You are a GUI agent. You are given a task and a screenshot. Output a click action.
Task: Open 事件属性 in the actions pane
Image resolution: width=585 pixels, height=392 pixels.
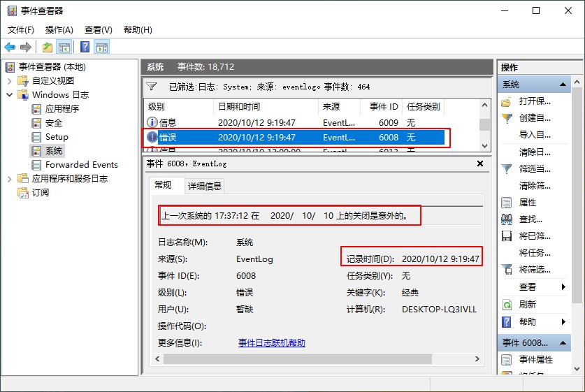(x=536, y=360)
